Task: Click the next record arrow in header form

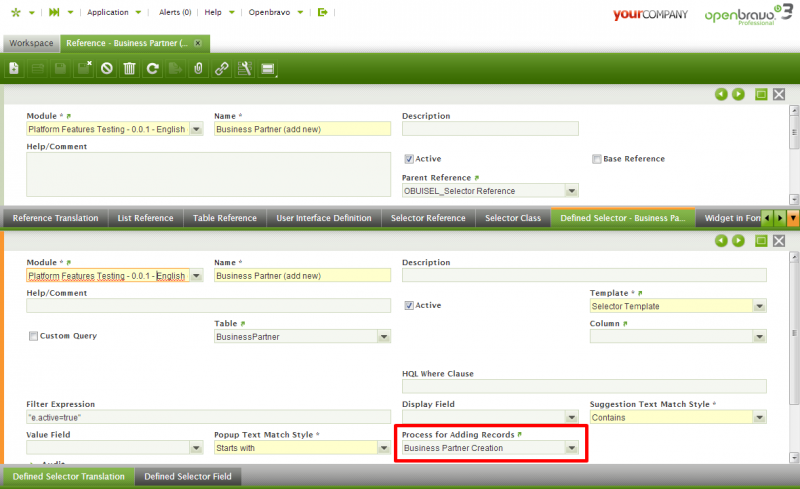Action: coord(738,94)
